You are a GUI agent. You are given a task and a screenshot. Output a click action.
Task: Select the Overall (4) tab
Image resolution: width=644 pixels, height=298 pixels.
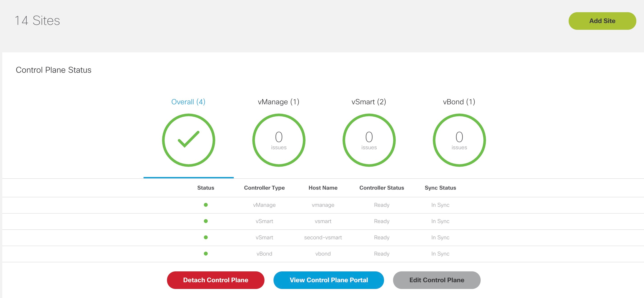tap(188, 102)
